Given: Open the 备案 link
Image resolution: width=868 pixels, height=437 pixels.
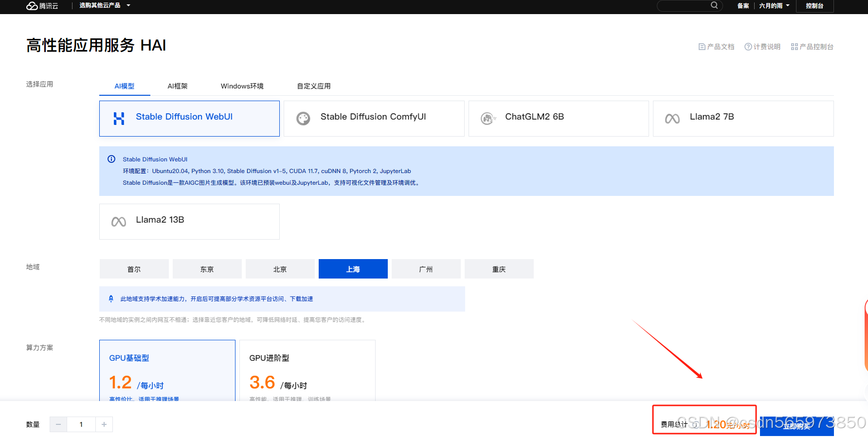Looking at the screenshot, I should point(743,6).
